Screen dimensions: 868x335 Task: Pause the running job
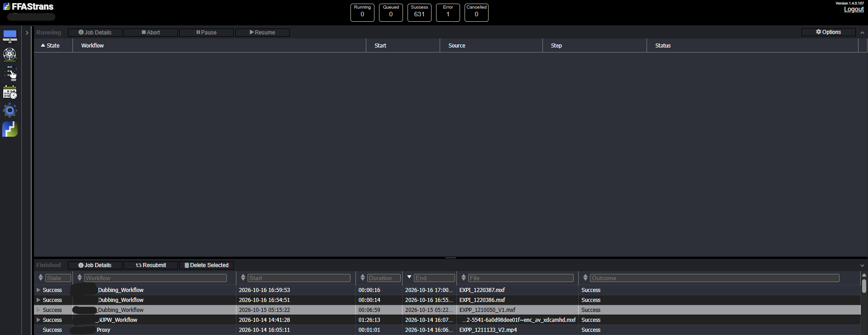[206, 33]
